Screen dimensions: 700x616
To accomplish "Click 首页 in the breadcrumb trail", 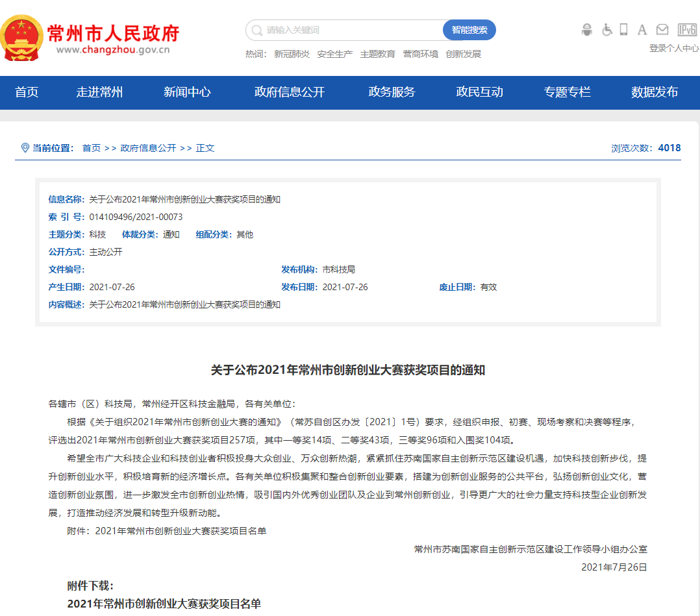I will pyautogui.click(x=90, y=147).
